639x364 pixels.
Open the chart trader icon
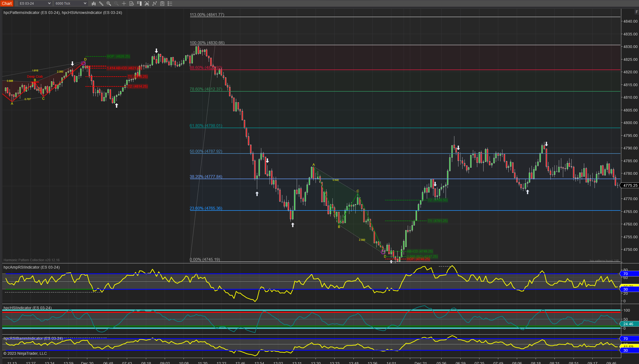point(139,4)
